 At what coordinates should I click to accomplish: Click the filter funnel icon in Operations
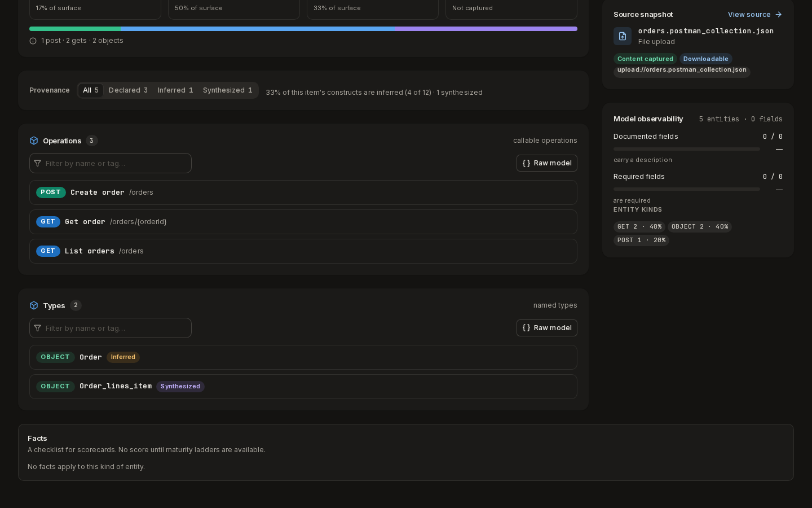(x=38, y=163)
